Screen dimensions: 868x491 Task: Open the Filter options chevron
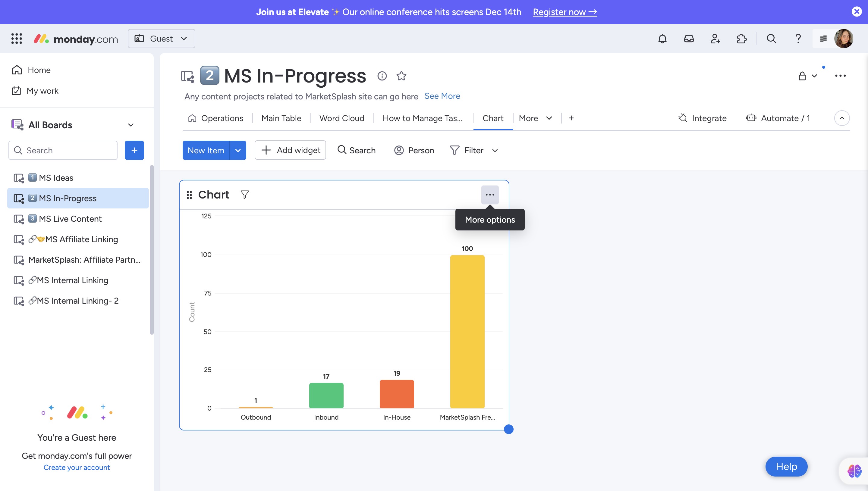495,150
